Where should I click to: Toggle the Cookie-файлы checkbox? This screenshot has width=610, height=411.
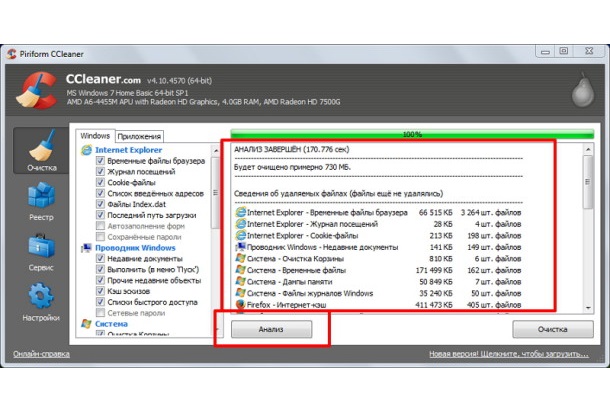coord(100,183)
